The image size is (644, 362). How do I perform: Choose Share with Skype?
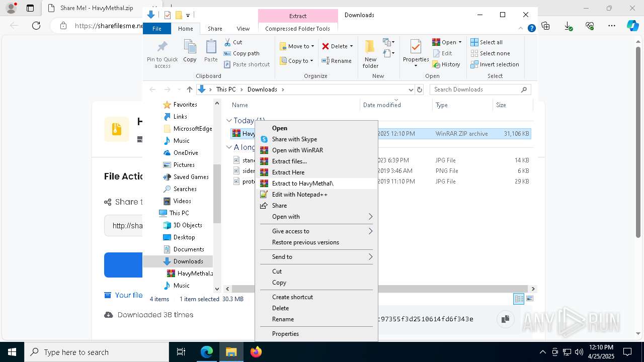point(316,139)
